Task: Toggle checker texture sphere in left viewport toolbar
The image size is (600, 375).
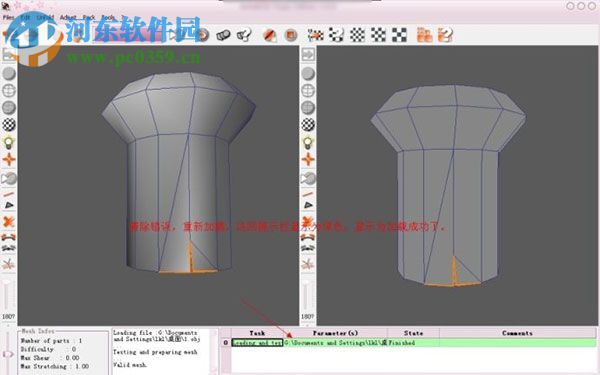Action: pos(9,125)
